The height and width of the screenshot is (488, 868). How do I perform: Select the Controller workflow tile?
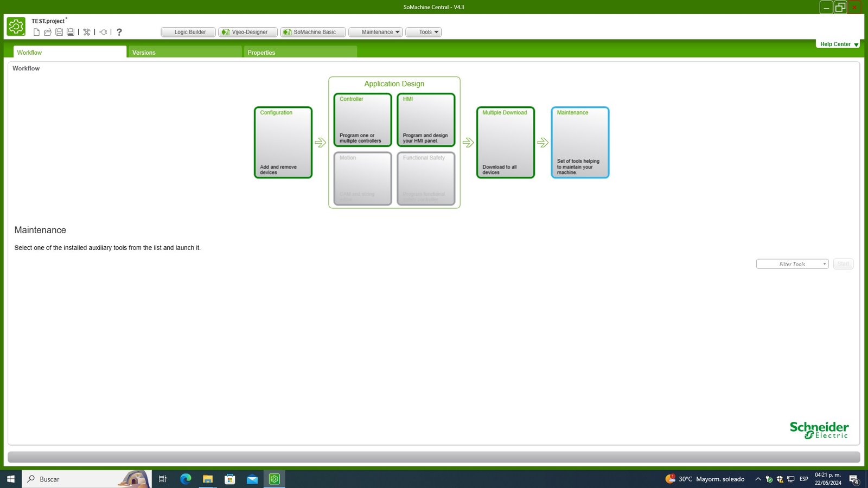(x=362, y=120)
